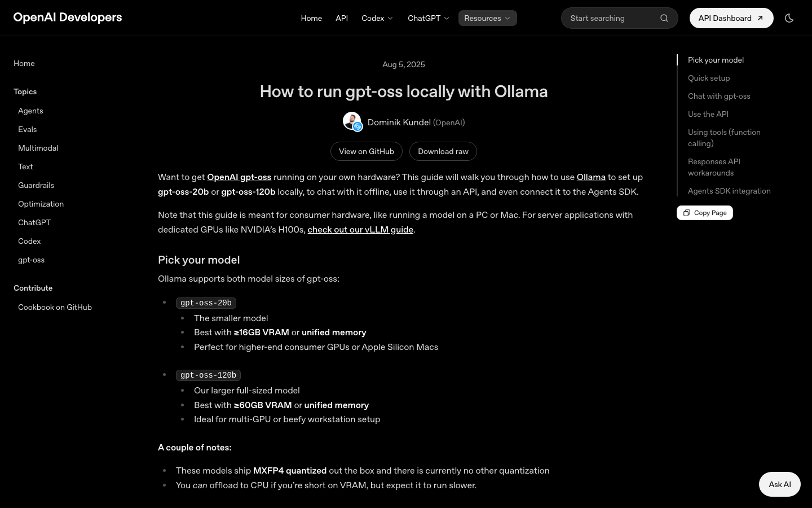Open the Evals topic
The width and height of the screenshot is (812, 508).
[x=28, y=129]
